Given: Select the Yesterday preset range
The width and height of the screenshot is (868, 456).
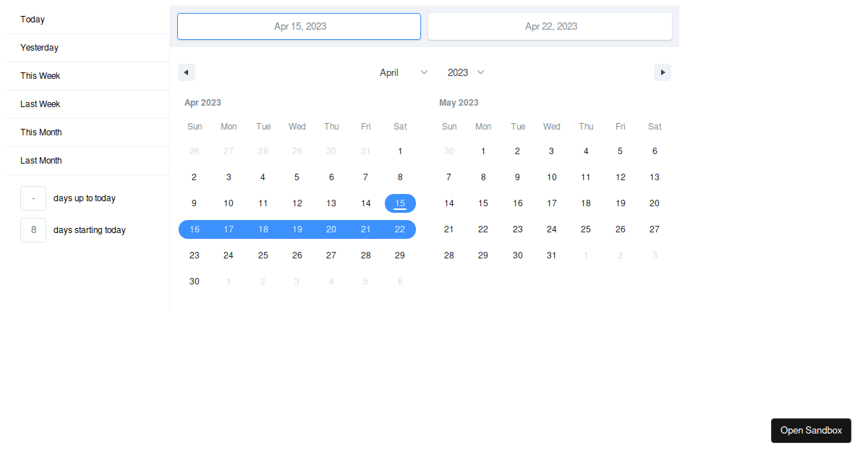Looking at the screenshot, I should click(x=40, y=48).
